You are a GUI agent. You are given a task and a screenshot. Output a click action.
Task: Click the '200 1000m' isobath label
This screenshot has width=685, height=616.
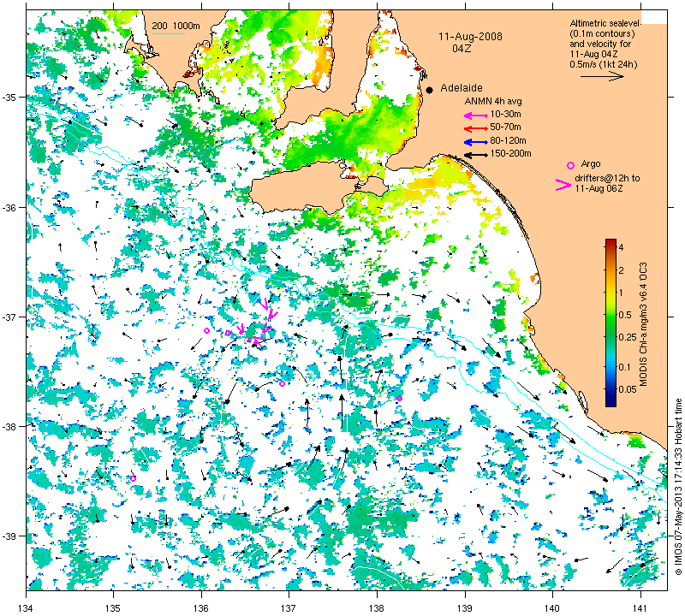pyautogui.click(x=176, y=27)
